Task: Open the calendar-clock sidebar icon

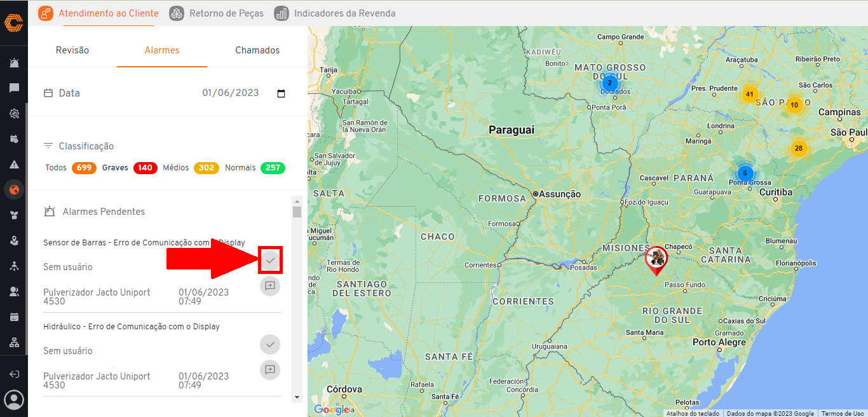Action: pos(14,139)
